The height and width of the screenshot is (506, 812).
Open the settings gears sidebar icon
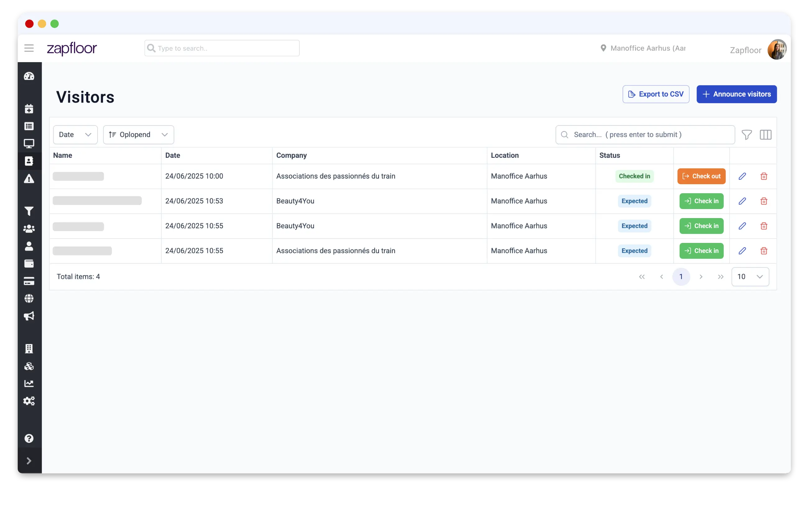[x=29, y=401]
